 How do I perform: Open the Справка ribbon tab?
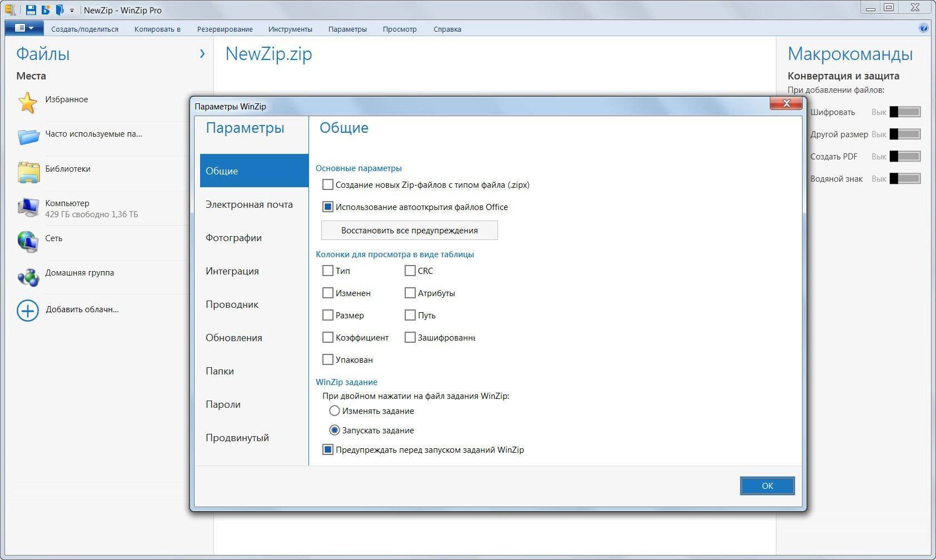click(447, 29)
